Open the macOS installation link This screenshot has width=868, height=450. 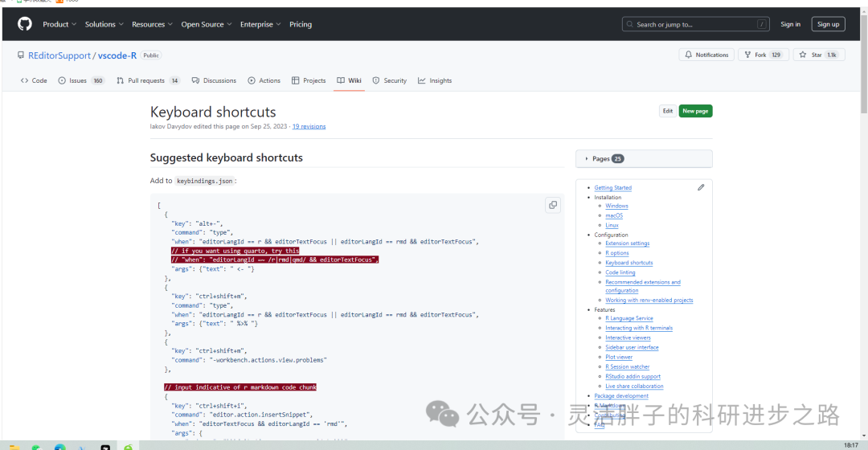[x=614, y=216]
